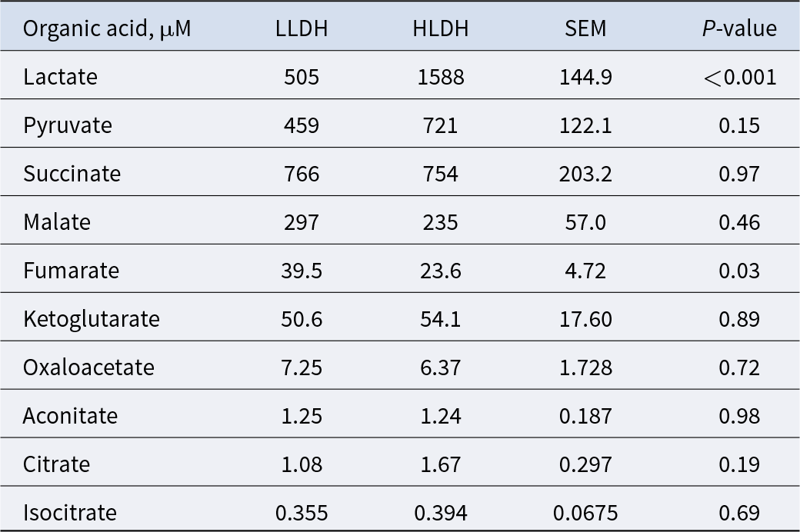The width and height of the screenshot is (800, 532).
Task: Click the SEM column header
Action: point(585,28)
